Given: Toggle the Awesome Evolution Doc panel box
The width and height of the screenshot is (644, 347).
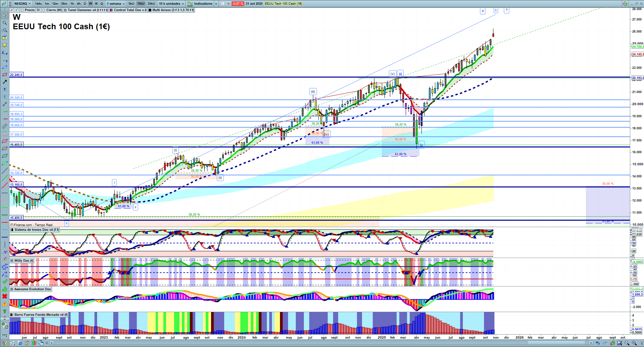Looking at the screenshot, I should point(12,289).
